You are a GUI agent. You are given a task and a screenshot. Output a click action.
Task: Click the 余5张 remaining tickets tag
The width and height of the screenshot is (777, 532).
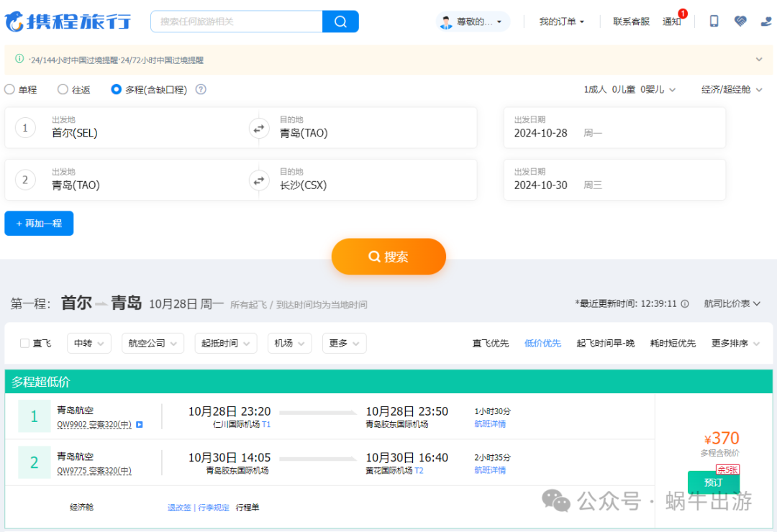727,469
